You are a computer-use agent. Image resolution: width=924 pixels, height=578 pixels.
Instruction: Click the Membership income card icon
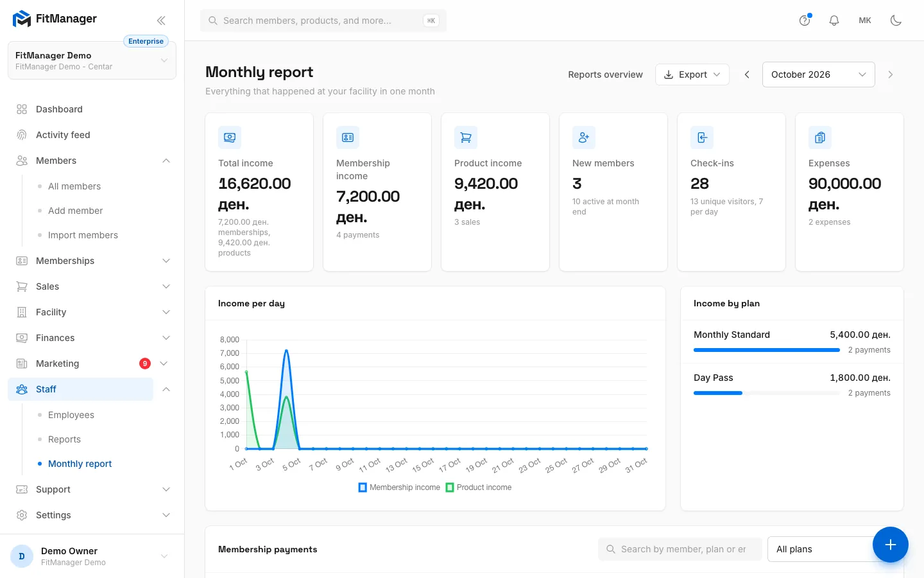pyautogui.click(x=348, y=137)
